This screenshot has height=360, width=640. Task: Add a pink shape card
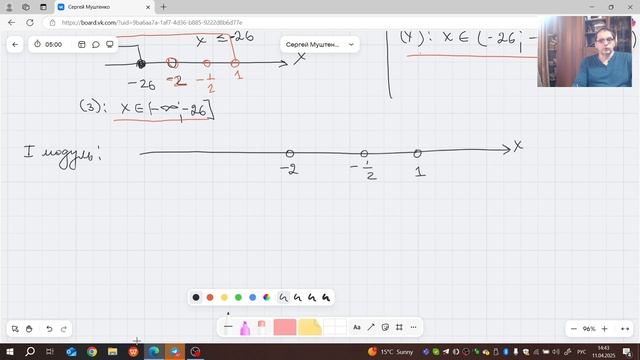(x=284, y=327)
